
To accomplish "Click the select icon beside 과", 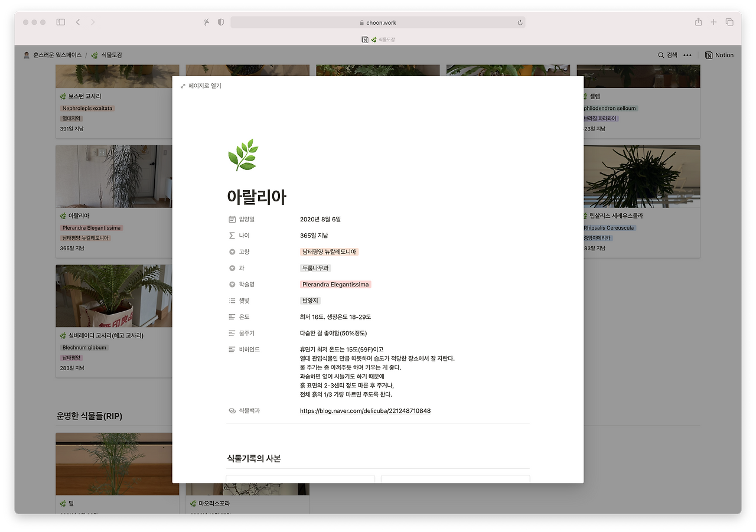I will point(232,268).
